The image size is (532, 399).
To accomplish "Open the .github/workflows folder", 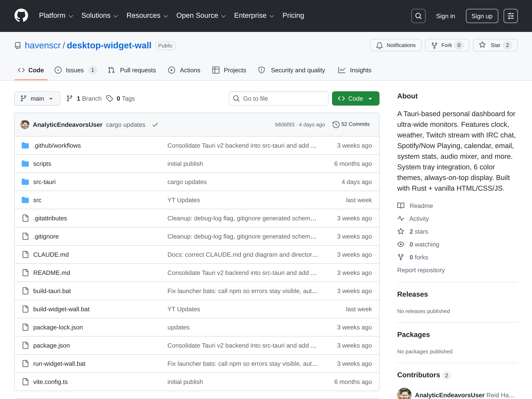I will click(57, 145).
